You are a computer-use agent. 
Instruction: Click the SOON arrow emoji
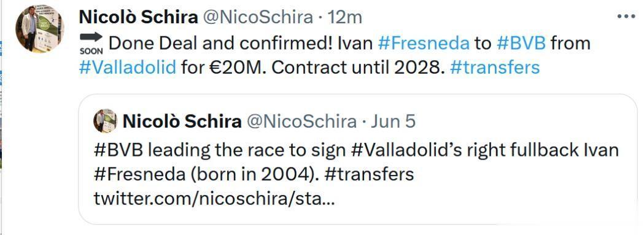click(x=91, y=44)
